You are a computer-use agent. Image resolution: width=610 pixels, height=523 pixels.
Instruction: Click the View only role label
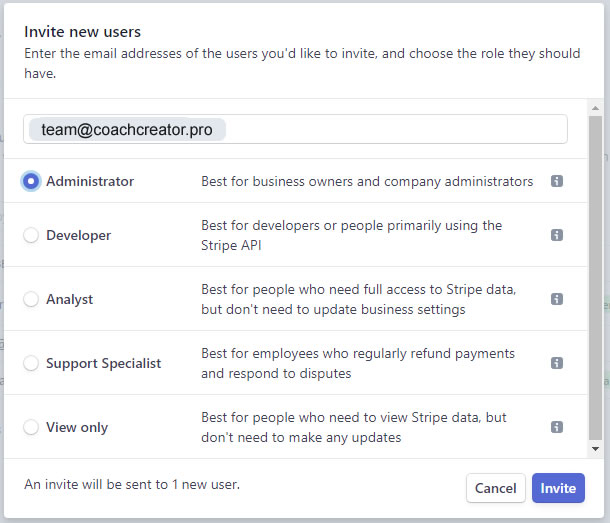tap(77, 427)
